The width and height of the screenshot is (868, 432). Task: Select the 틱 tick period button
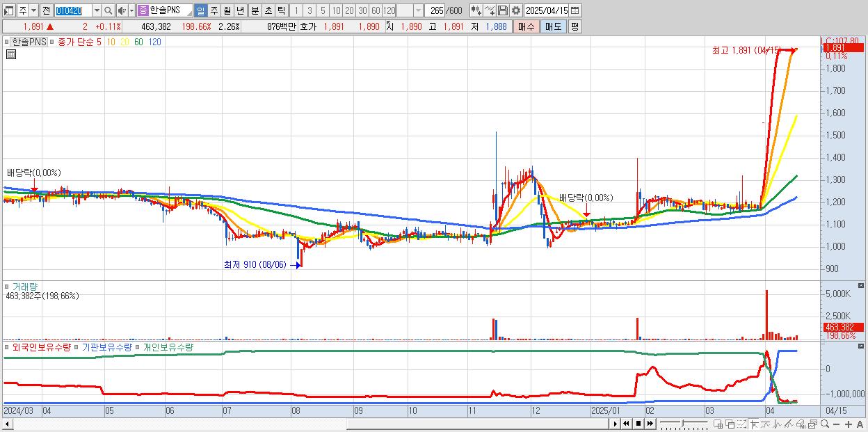click(x=281, y=10)
